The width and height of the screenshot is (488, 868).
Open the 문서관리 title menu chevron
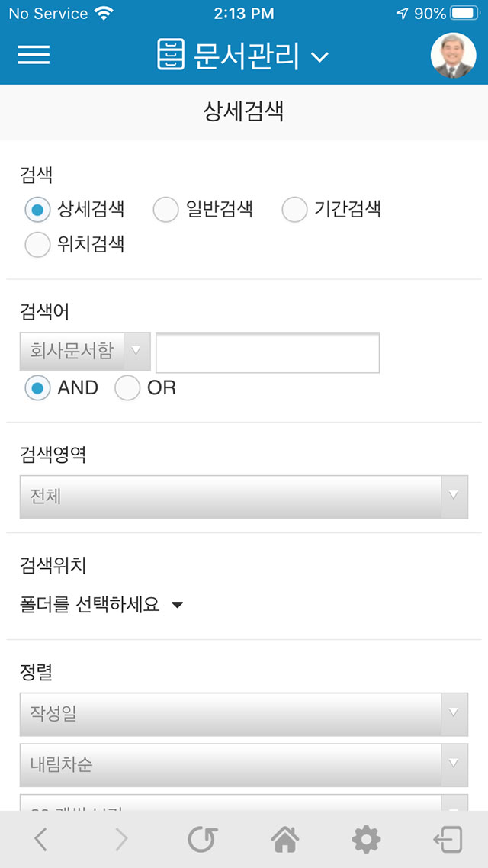click(319, 56)
